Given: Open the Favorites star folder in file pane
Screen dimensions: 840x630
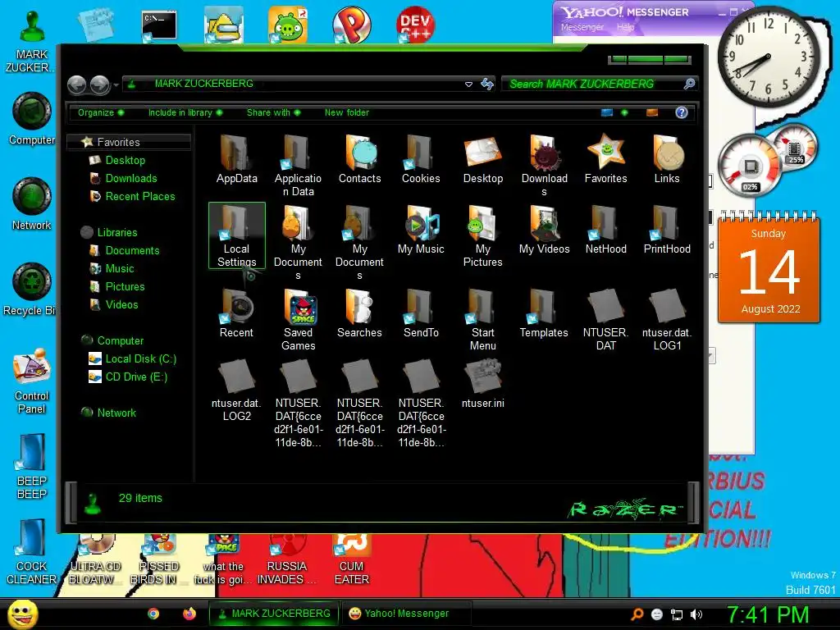Looking at the screenshot, I should pyautogui.click(x=606, y=160).
